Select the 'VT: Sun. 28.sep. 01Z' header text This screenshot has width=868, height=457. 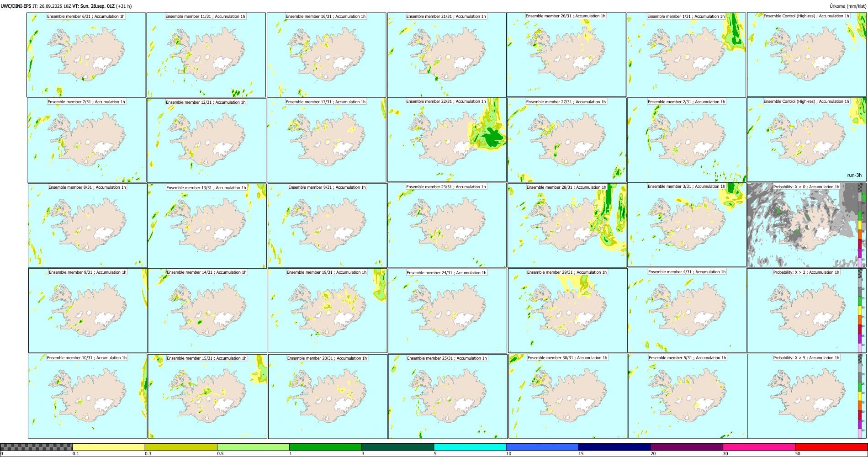pos(93,6)
